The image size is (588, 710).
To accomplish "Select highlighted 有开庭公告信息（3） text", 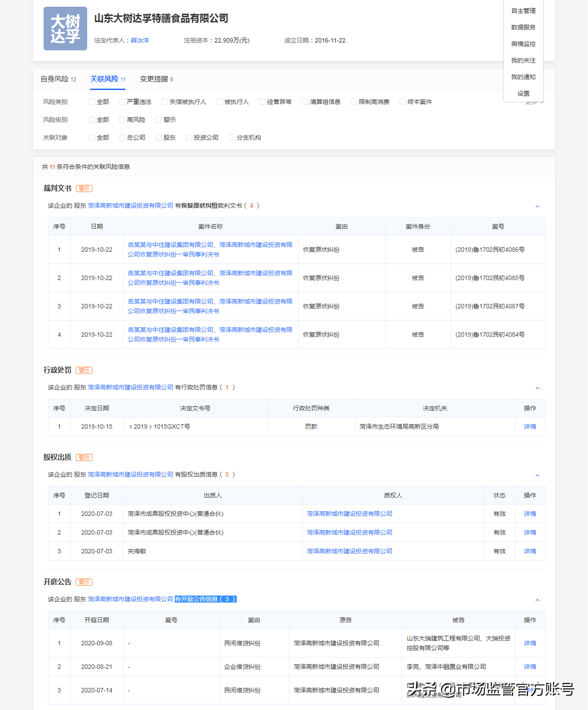I will pyautogui.click(x=205, y=599).
